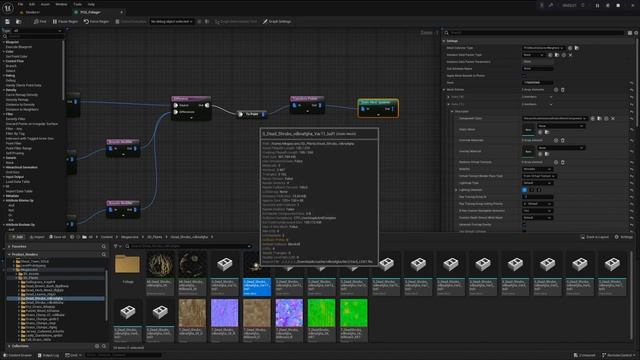
Task: Expand the Favorites section
Action: (x=9, y=247)
